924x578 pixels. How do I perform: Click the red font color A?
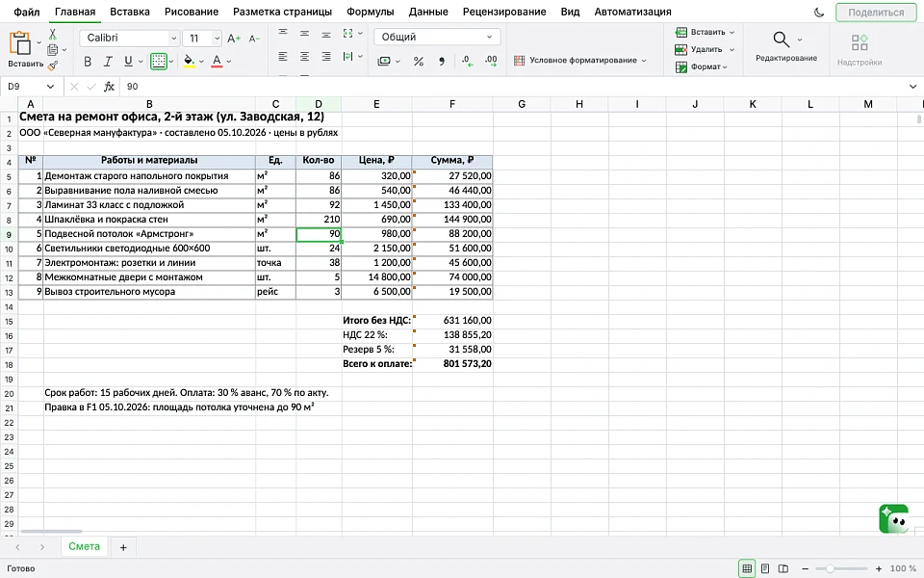coord(217,62)
